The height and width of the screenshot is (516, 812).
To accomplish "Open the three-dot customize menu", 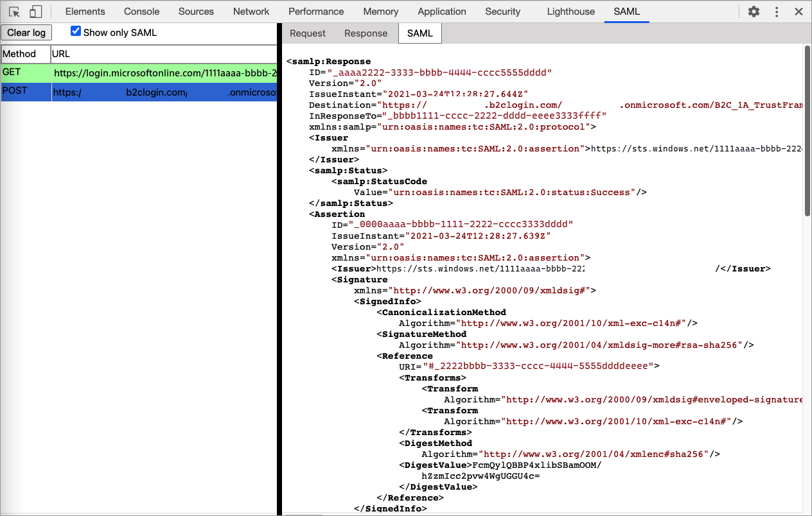I will [x=775, y=11].
